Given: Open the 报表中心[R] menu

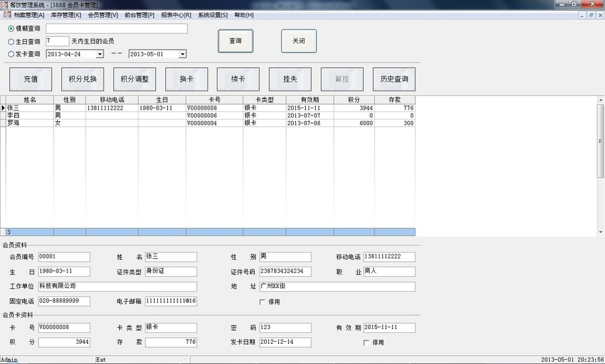Looking at the screenshot, I should (x=176, y=15).
